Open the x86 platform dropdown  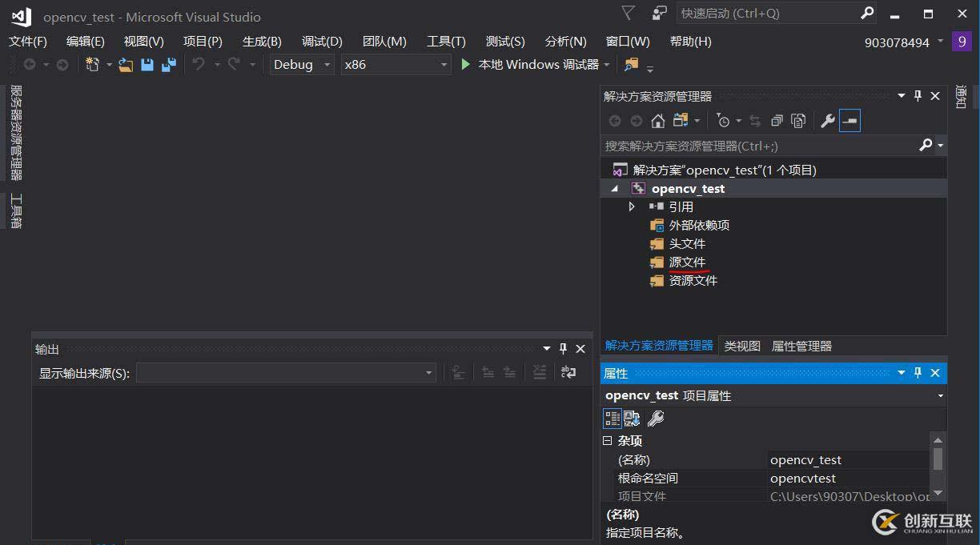[x=396, y=65]
